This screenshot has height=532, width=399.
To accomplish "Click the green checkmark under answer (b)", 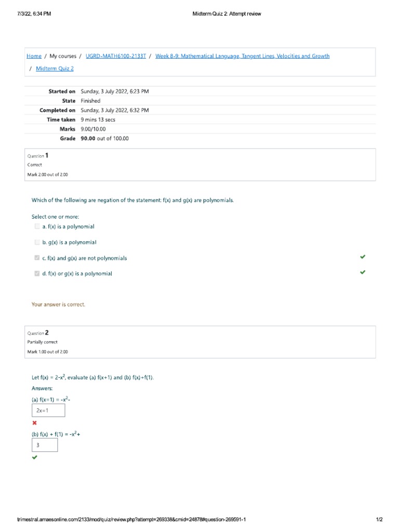I will [35, 458].
